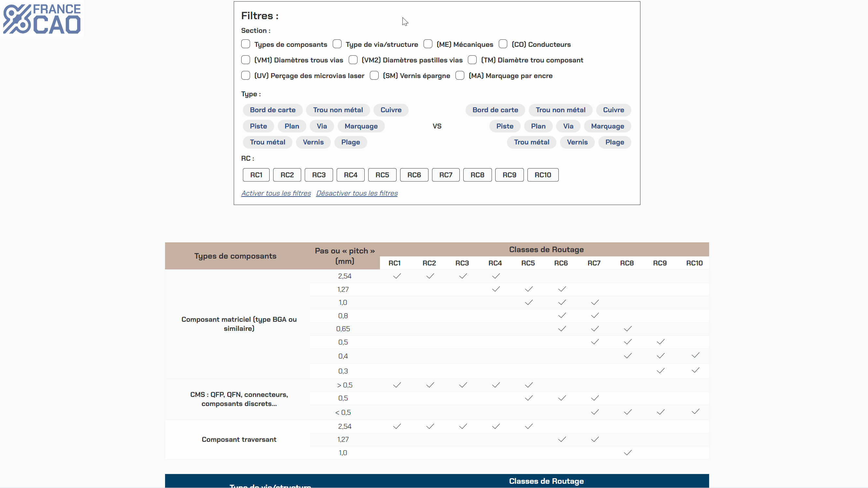Toggle the left Trou métal type chip
Image resolution: width=868 pixels, height=488 pixels.
pyautogui.click(x=267, y=142)
